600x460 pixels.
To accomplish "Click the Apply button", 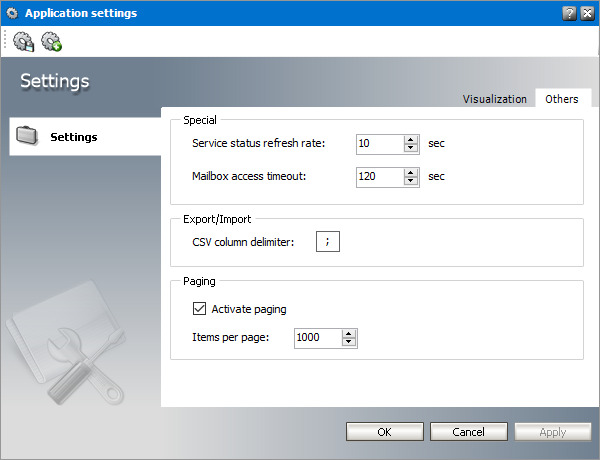I will [x=553, y=432].
